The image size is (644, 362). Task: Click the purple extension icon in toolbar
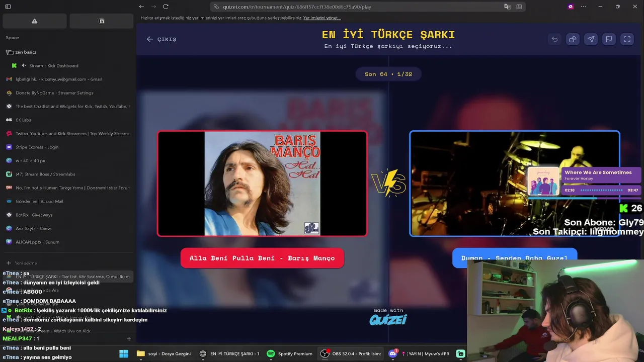pos(570,7)
